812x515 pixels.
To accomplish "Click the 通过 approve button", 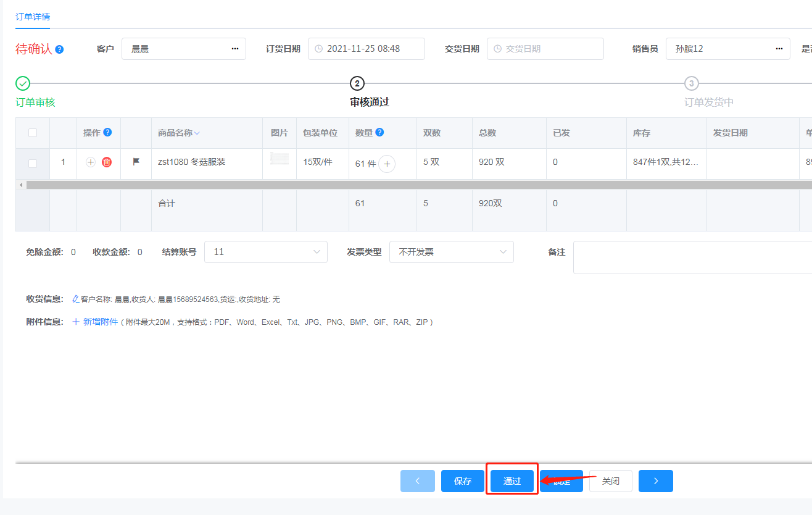I will coord(512,481).
